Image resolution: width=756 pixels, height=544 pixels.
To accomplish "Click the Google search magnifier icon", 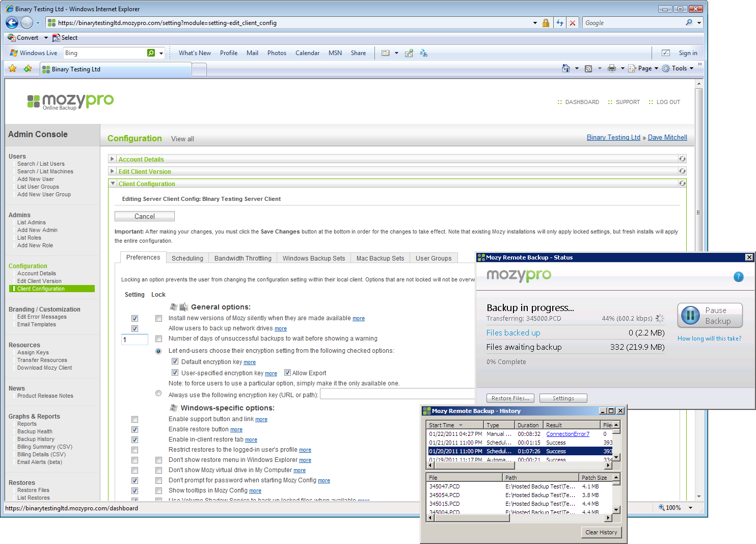I will pos(689,22).
